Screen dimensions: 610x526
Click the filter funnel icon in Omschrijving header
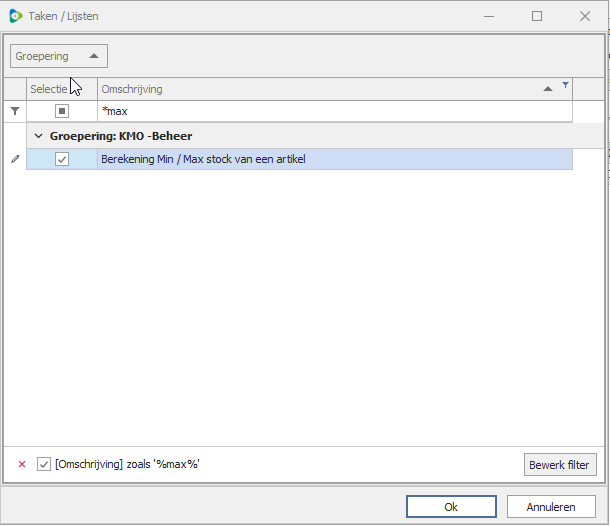tap(565, 85)
